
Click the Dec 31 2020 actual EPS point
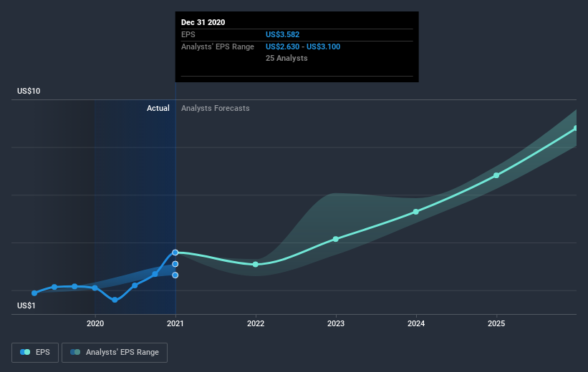point(175,253)
